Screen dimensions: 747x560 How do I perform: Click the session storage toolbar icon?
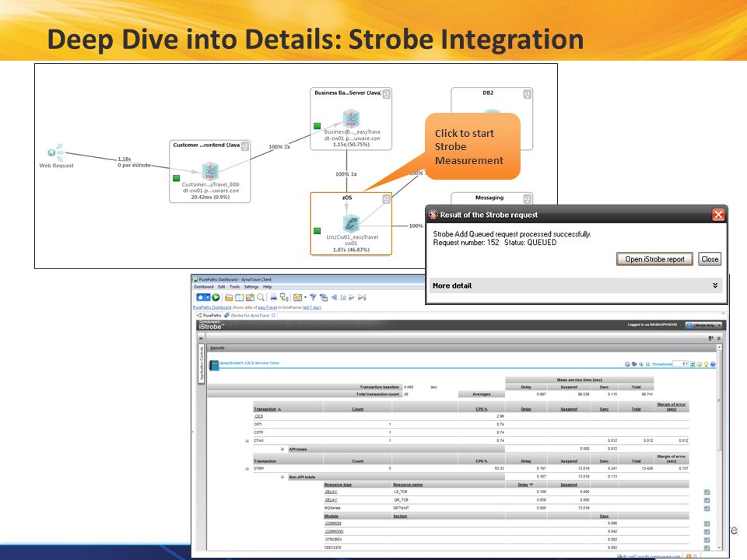pyautogui.click(x=298, y=298)
